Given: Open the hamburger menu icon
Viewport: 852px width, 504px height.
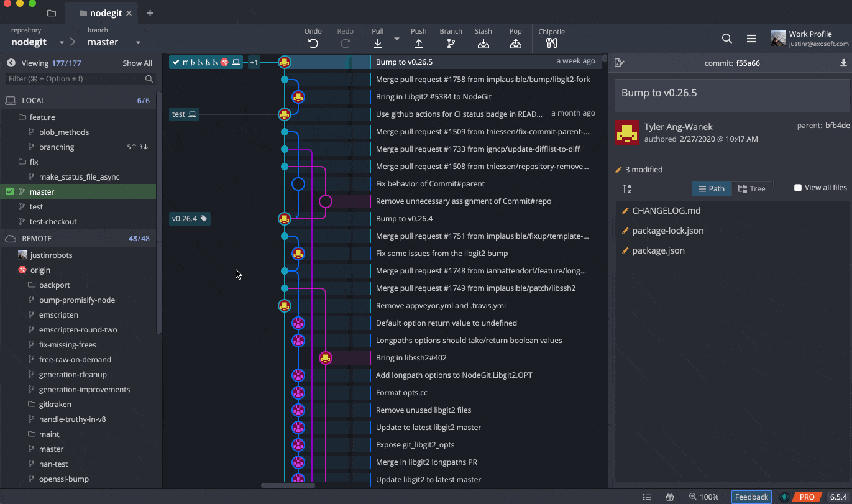Looking at the screenshot, I should [751, 39].
